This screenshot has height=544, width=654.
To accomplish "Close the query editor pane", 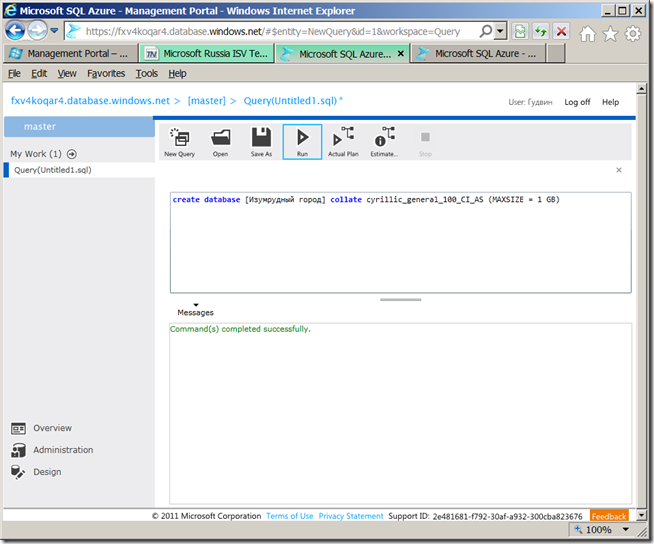I will coord(619,170).
